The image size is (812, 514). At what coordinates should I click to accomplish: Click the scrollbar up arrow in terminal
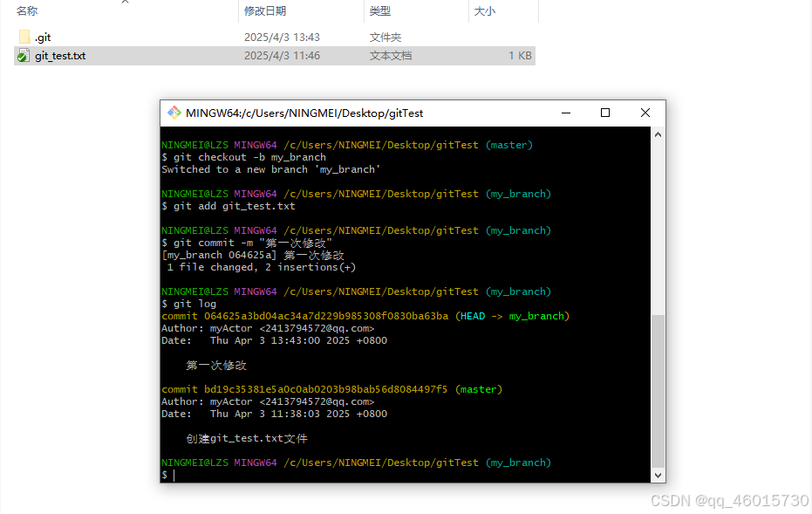(658, 134)
